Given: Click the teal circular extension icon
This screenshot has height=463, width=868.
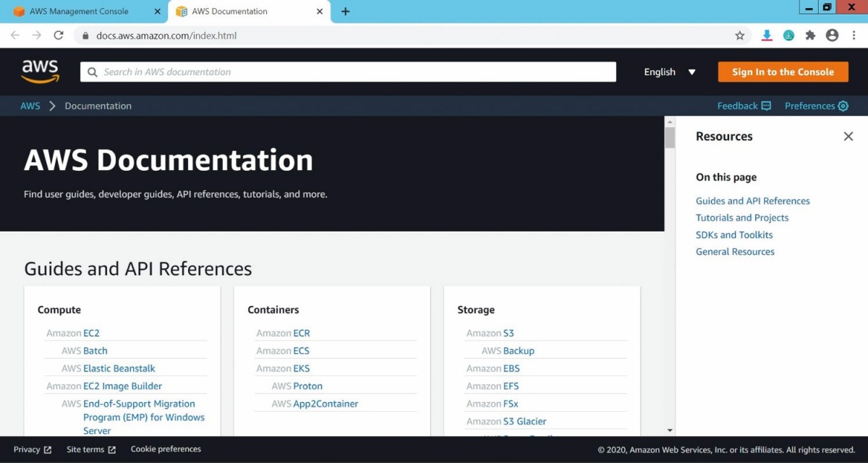Looking at the screenshot, I should tap(788, 35).
